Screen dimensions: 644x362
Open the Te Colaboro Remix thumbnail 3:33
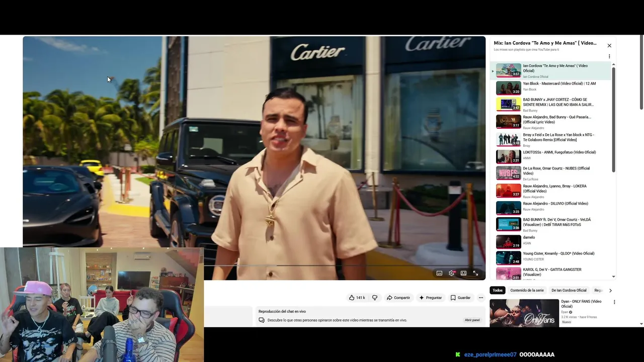point(509,139)
